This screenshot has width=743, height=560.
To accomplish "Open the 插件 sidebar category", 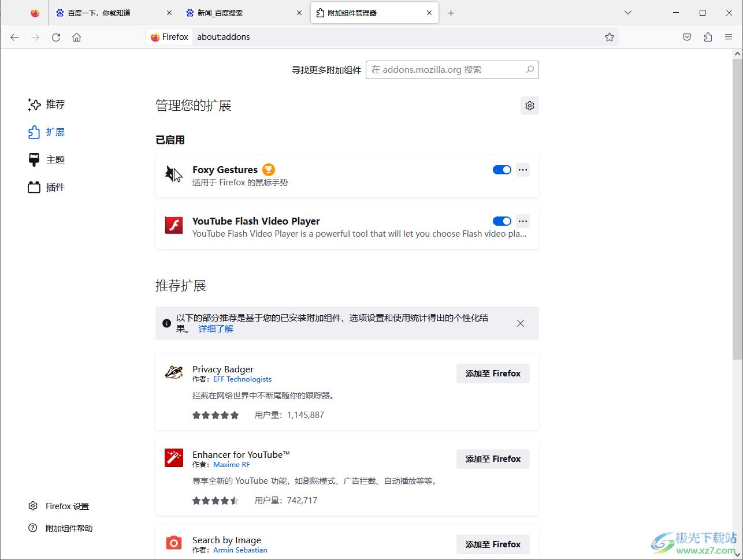I will point(46,188).
